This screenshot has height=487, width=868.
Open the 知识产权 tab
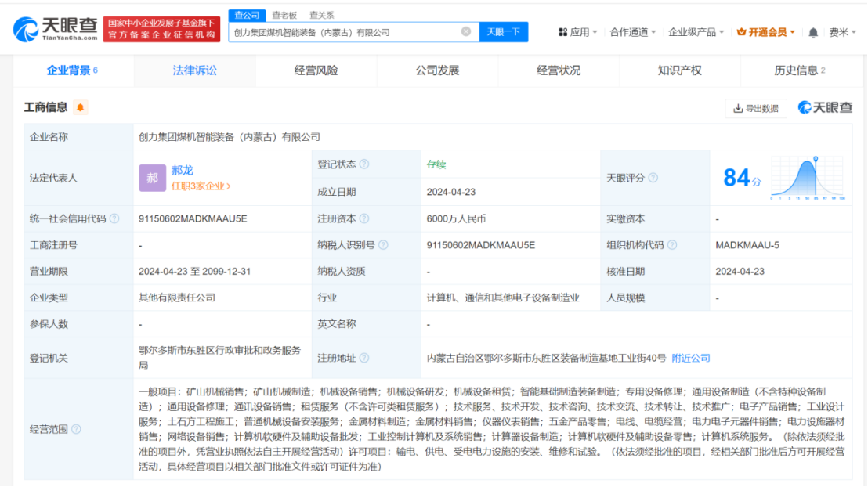coord(679,70)
